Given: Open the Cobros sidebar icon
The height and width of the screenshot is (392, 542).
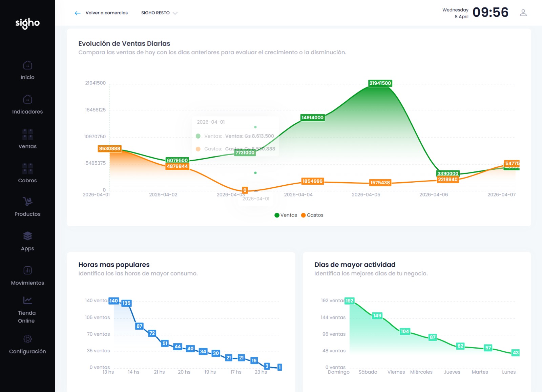Looking at the screenshot, I should pos(27,168).
